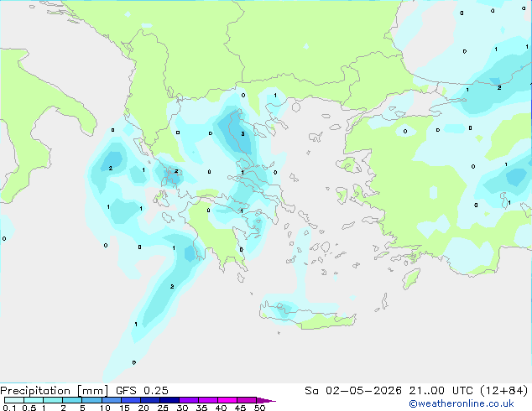This screenshot has width=532, height=411.
Task: Click the '(12+84)' forecast run text
Action: click(504, 391)
